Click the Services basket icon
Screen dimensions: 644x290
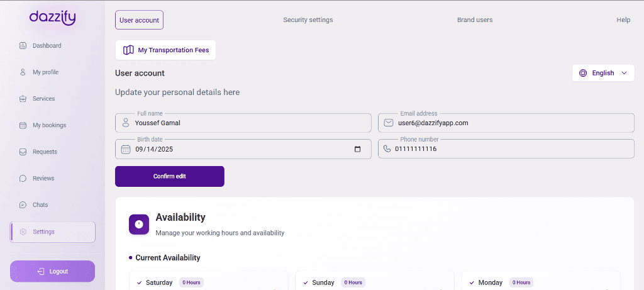pos(23,99)
